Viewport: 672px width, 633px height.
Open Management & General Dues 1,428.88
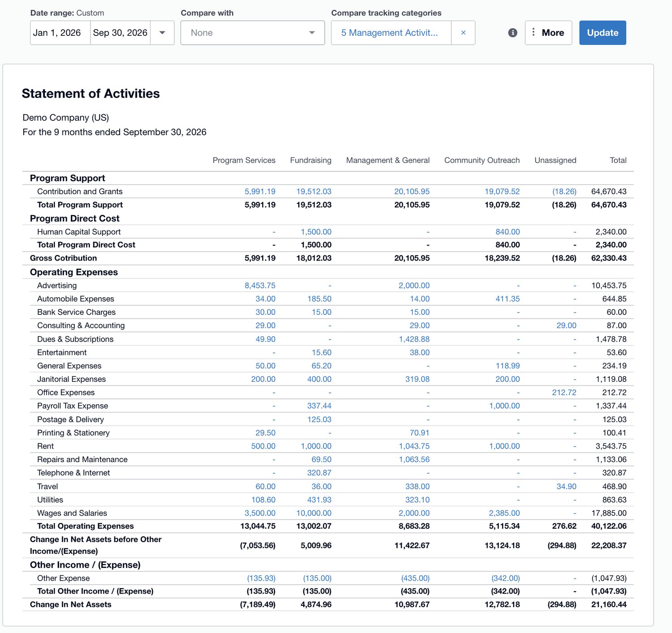click(414, 339)
